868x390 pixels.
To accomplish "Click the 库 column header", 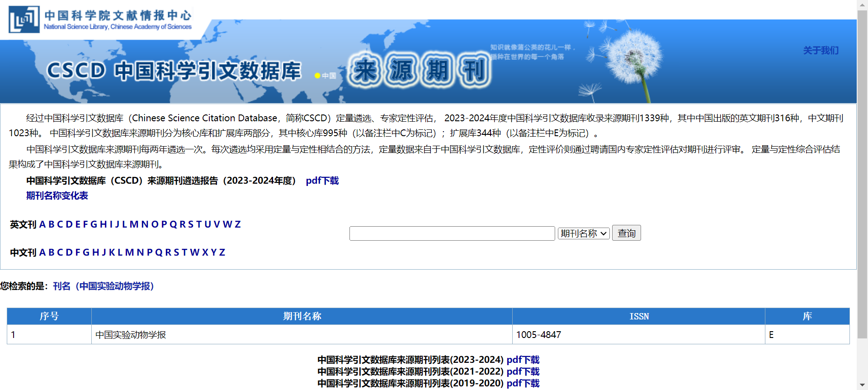I will tap(807, 316).
